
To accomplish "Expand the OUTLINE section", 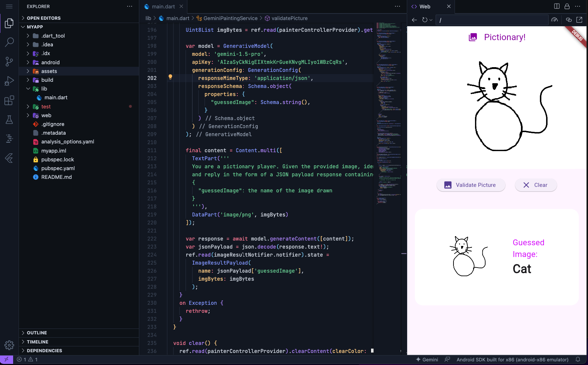I will [36, 333].
